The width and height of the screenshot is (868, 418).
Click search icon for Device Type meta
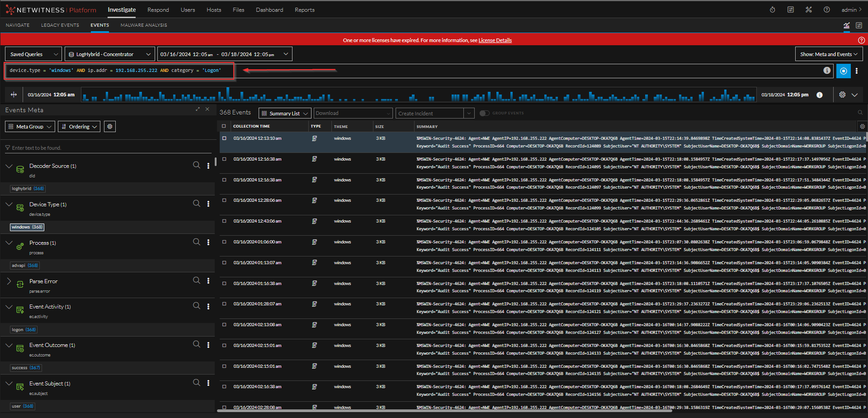(x=196, y=204)
